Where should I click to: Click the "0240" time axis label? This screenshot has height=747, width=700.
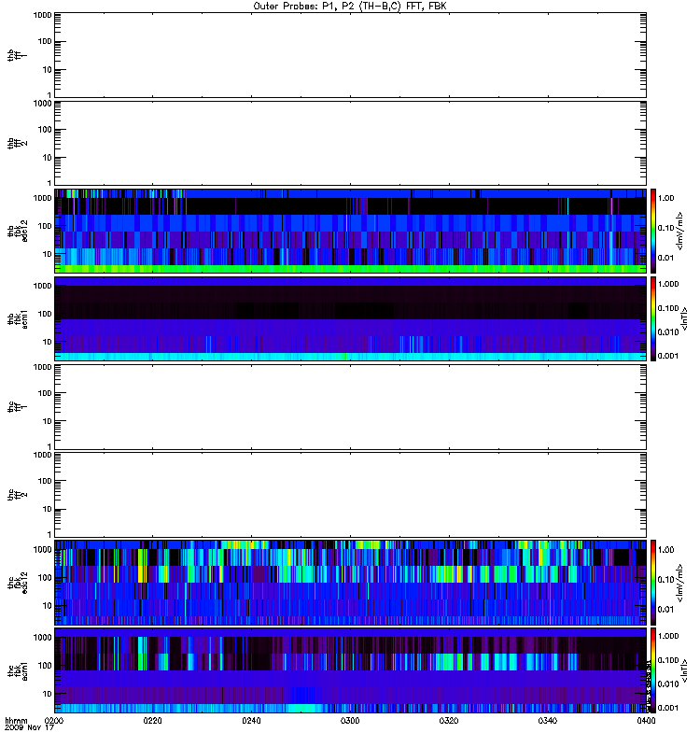pyautogui.click(x=251, y=721)
